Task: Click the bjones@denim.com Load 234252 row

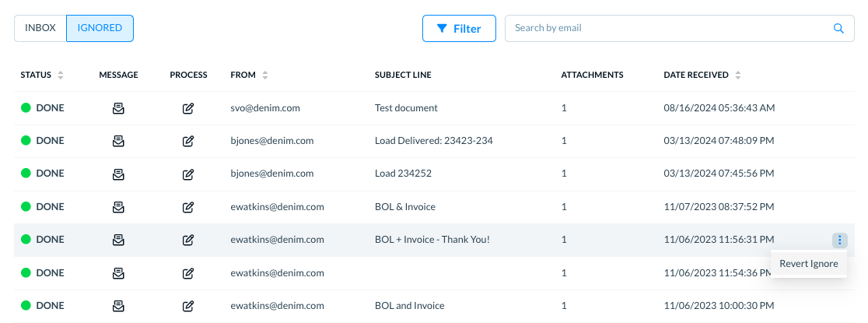Action: [x=434, y=174]
